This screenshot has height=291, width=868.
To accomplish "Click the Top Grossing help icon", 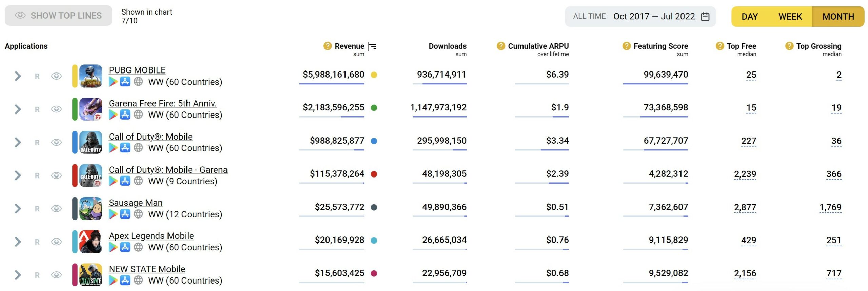I will pos(789,46).
